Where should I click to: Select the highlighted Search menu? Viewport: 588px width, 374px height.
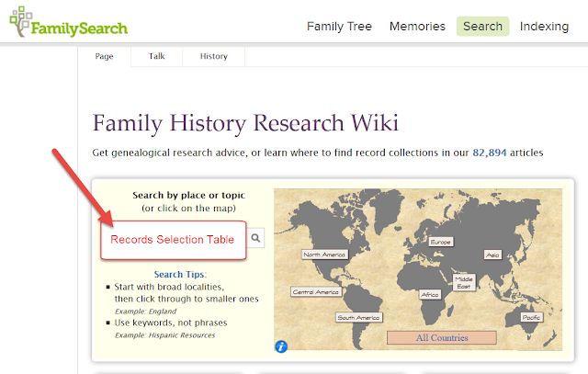coord(482,27)
